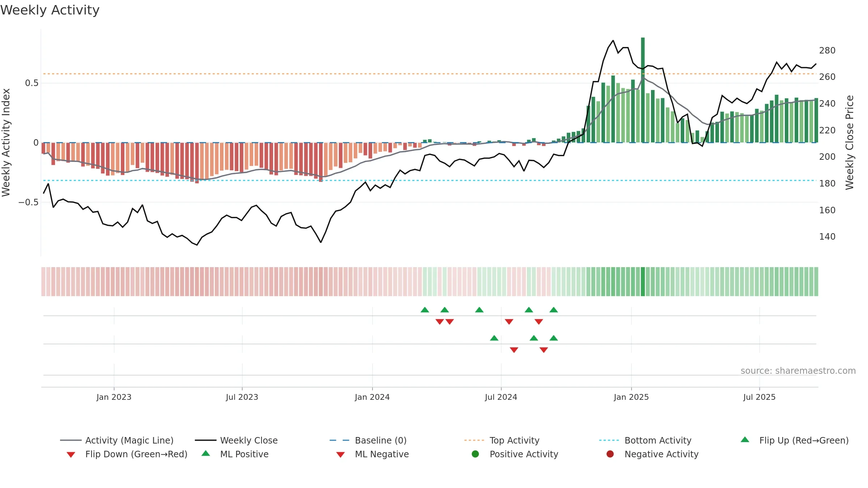Toggle the ML Positive legend entry
This screenshot has height=488, width=868.
click(235, 454)
